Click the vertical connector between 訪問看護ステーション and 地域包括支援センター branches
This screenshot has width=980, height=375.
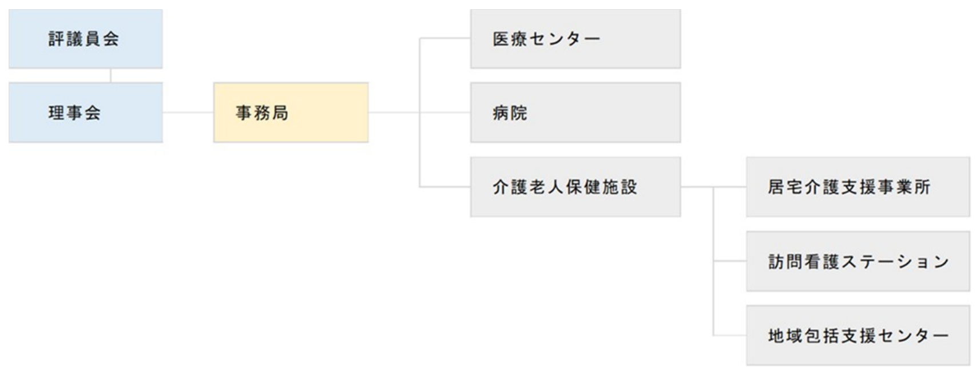[x=713, y=298]
